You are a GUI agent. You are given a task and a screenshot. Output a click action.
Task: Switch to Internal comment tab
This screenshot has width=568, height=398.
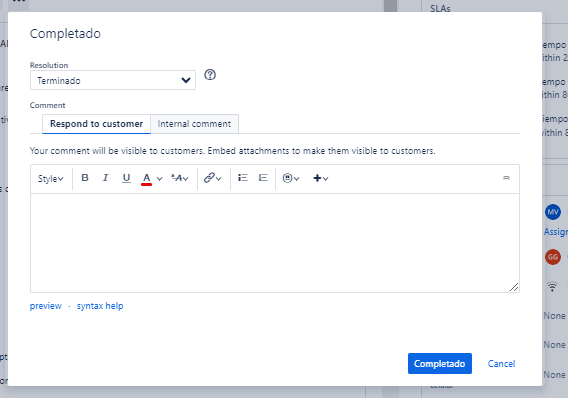[194, 124]
